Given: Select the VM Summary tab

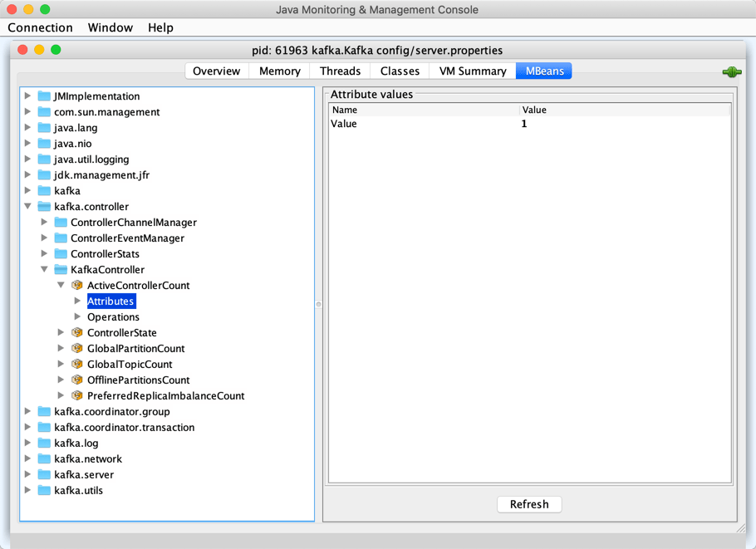Looking at the screenshot, I should click(472, 71).
